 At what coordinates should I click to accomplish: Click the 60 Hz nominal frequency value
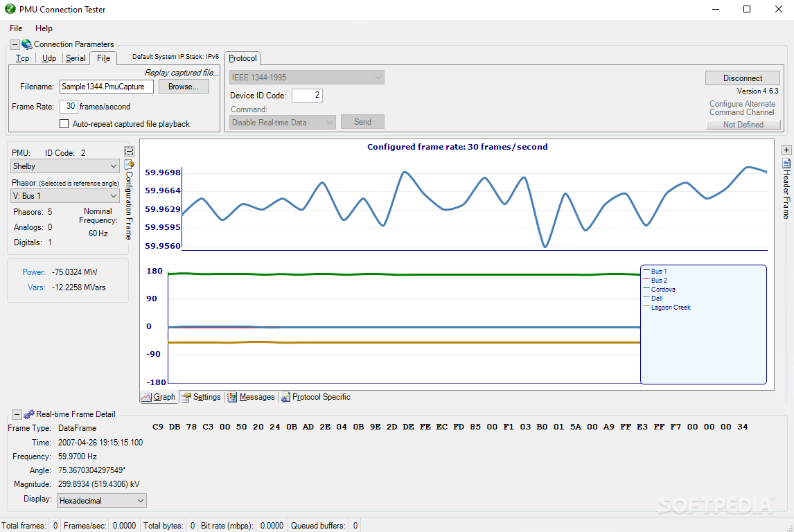point(98,233)
